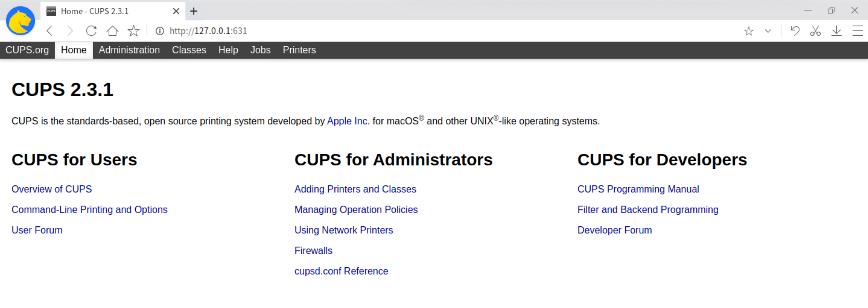Click the forward navigation arrow
The image size is (868, 308).
pos(70,31)
